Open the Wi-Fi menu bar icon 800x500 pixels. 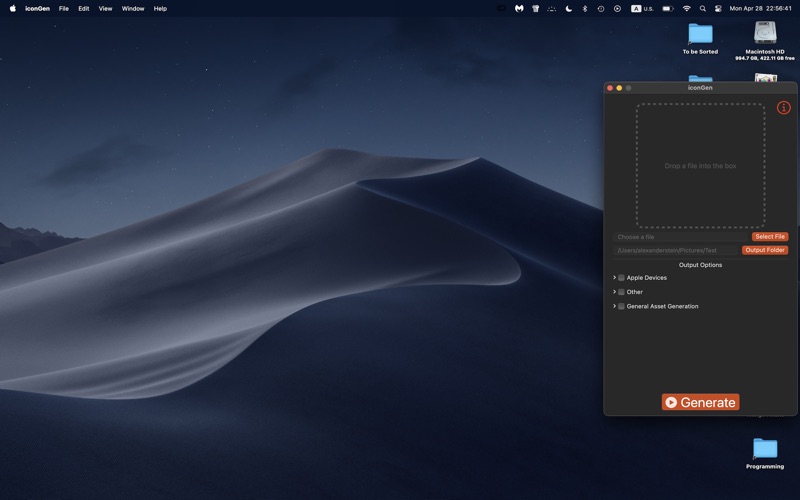pyautogui.click(x=687, y=9)
